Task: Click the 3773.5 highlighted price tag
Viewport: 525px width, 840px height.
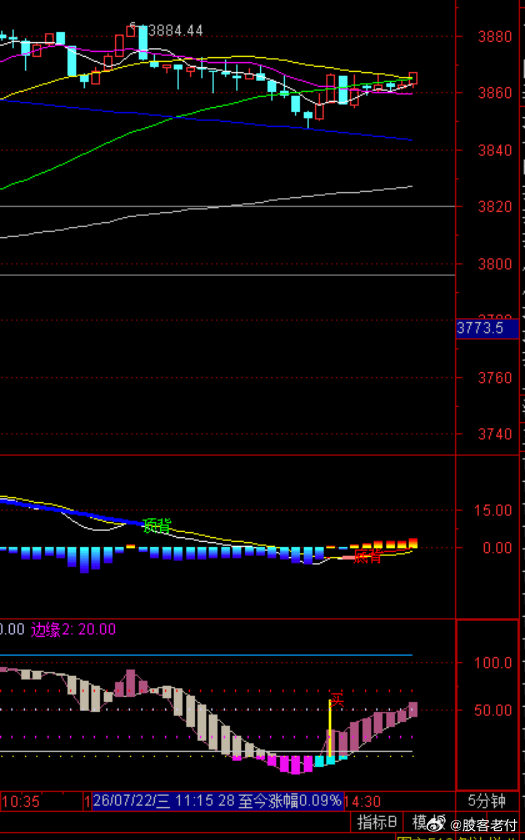Action: pos(487,328)
